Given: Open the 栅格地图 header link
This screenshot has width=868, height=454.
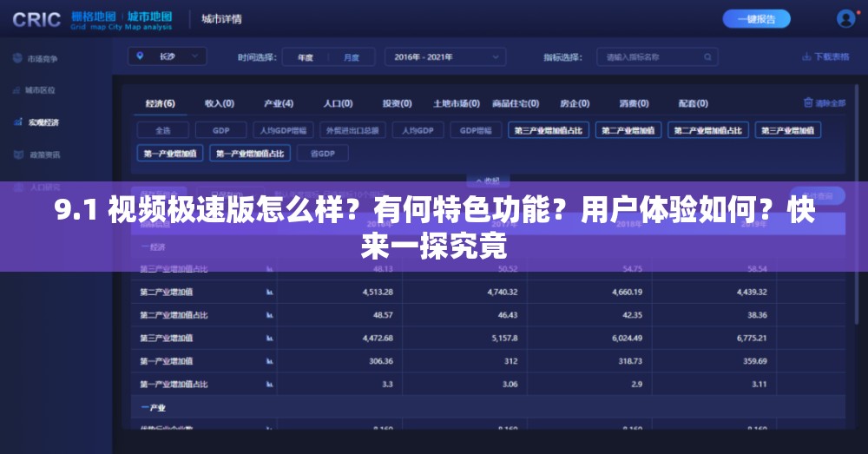Looking at the screenshot, I should [94, 16].
